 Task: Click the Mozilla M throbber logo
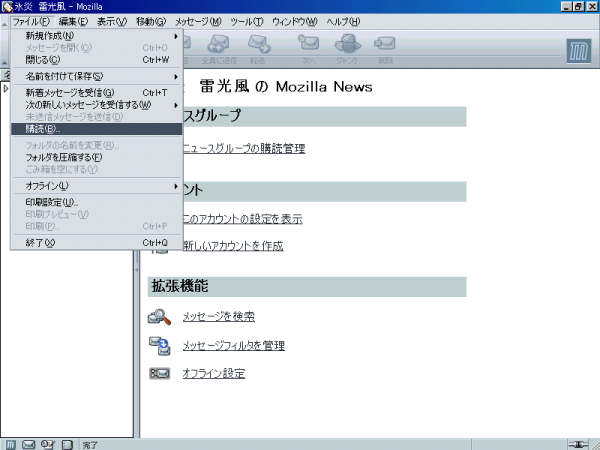tap(579, 51)
